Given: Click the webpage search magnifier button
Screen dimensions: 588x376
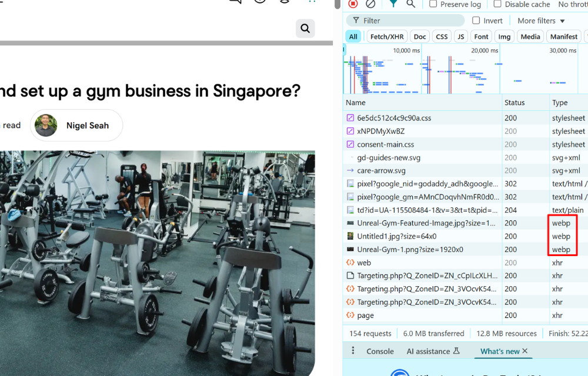Looking at the screenshot, I should (305, 28).
